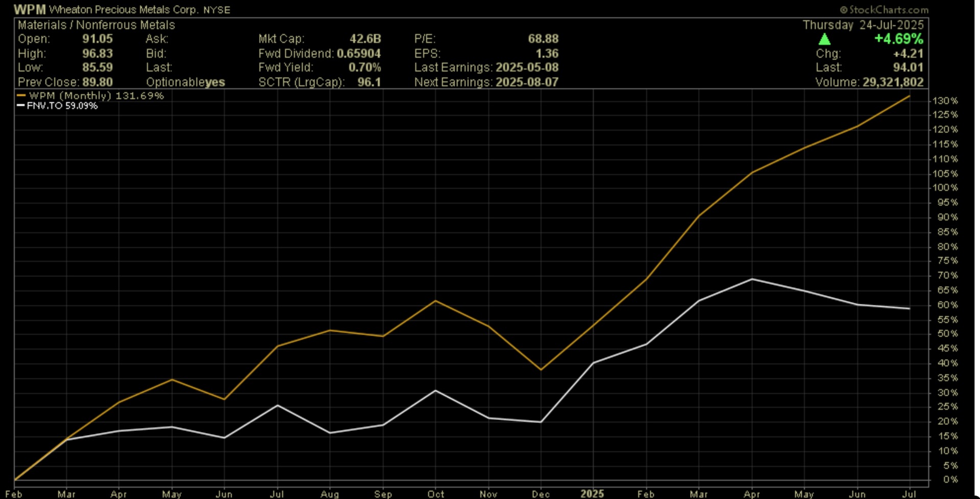
Task: Click the Dec label on the time axis
Action: [x=541, y=494]
